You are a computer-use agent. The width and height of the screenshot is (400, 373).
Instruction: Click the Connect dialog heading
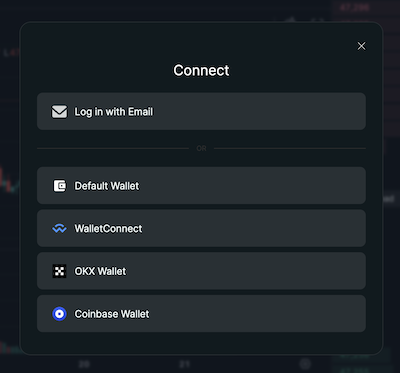pos(201,70)
